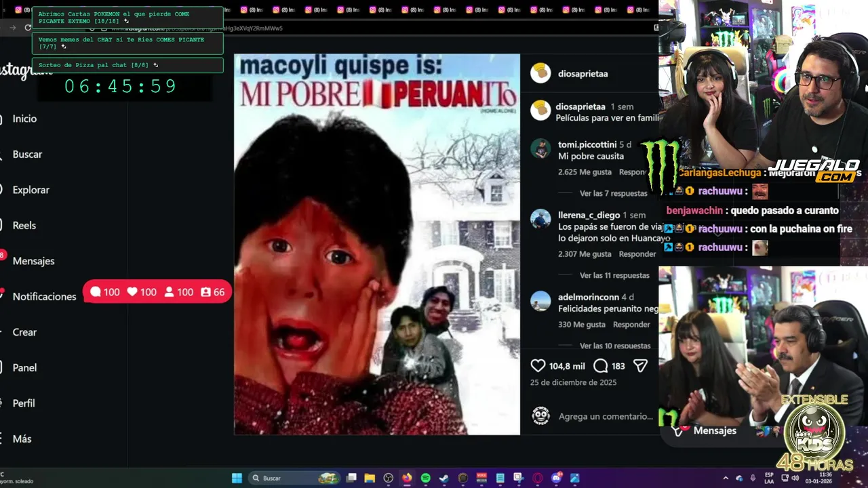The image size is (868, 488).
Task: Open the Más menu in sidebar
Action: [22, 439]
